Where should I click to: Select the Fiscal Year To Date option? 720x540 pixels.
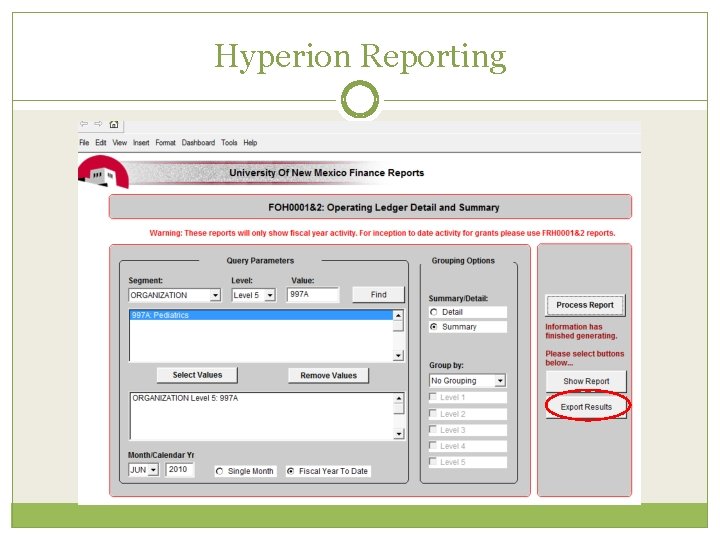tap(290, 471)
